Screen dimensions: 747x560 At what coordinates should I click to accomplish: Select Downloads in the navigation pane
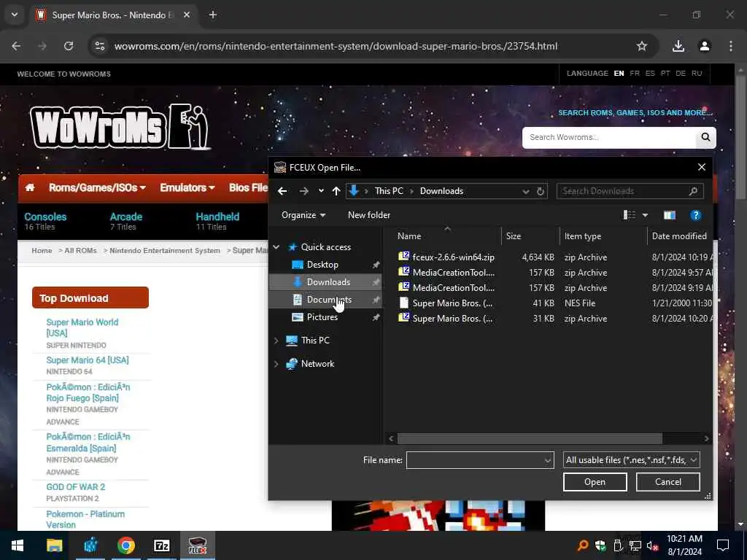point(325,282)
